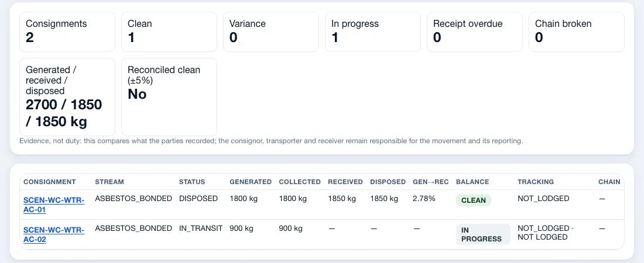
Task: Select the In progress summary card
Action: [x=373, y=32]
